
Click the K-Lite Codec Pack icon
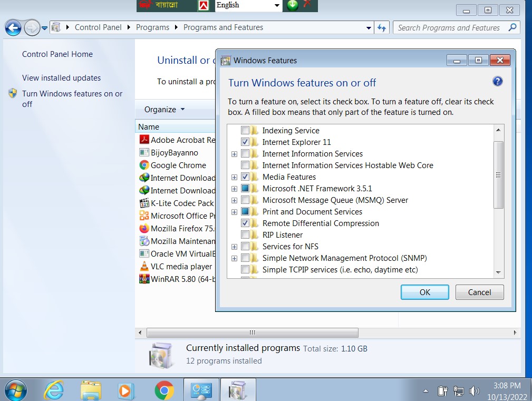pyautogui.click(x=144, y=203)
